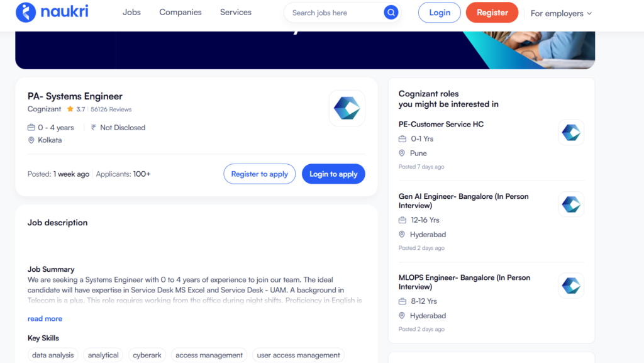This screenshot has height=363, width=644.
Task: Click the top promotional banner image
Action: (x=305, y=50)
